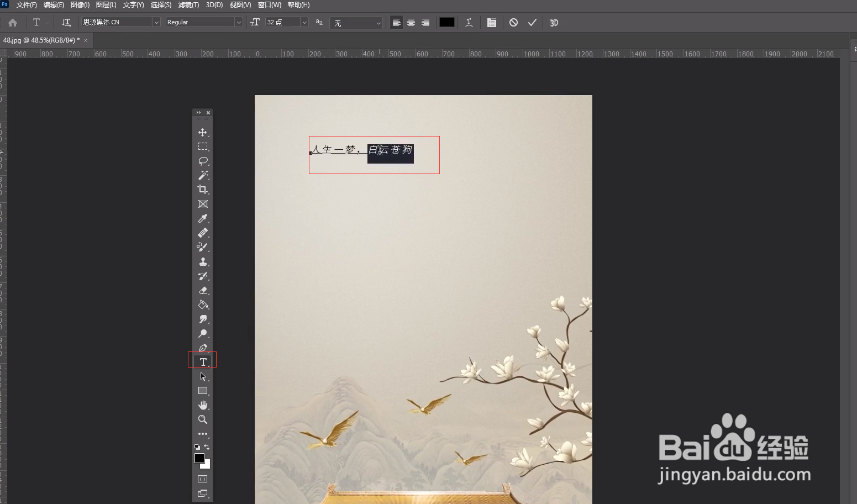Image resolution: width=857 pixels, height=504 pixels.
Task: Click the background color swatch
Action: click(207, 465)
